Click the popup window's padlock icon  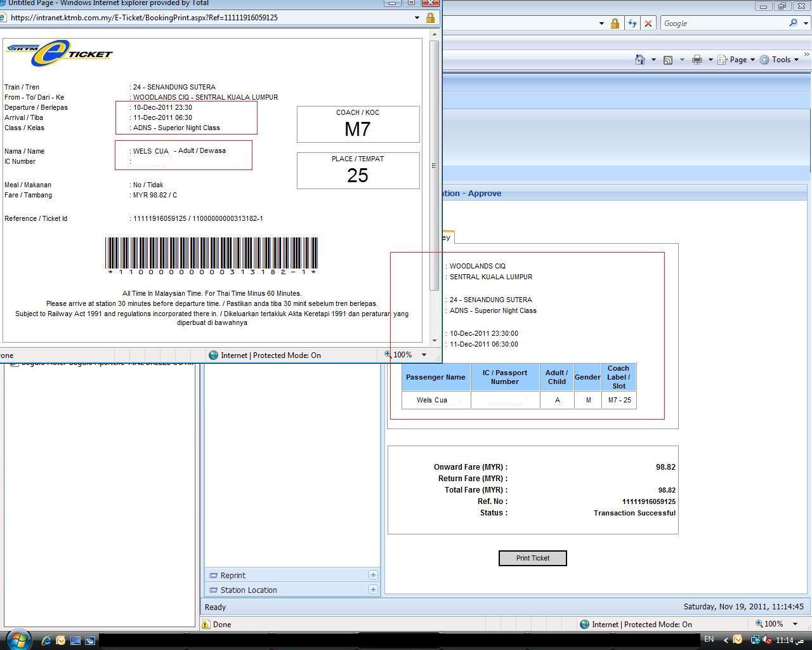(430, 18)
